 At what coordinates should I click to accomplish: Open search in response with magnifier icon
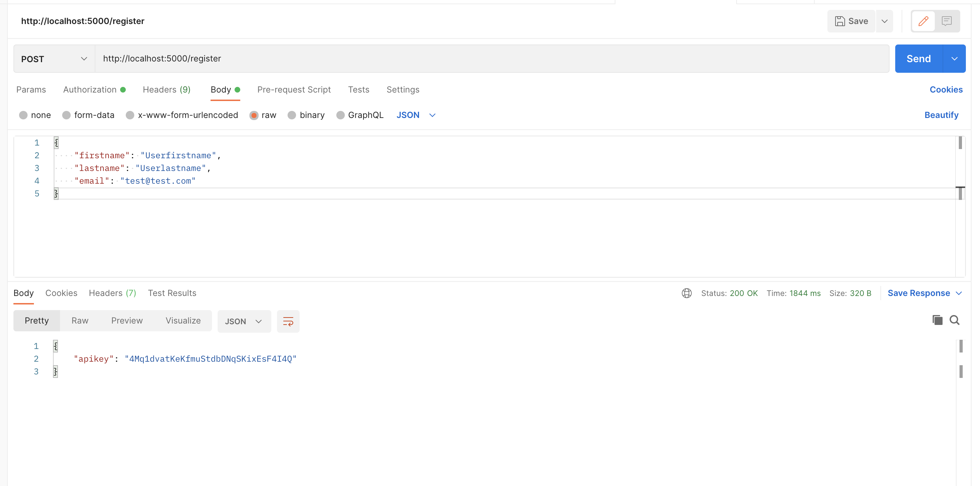click(x=955, y=321)
